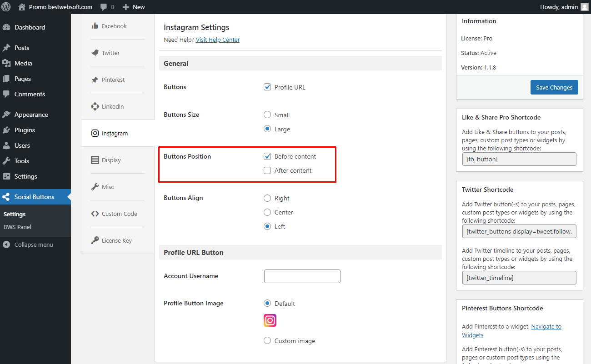Click the Account Username input field
Screen dimensions: 591x364
[x=302, y=276]
